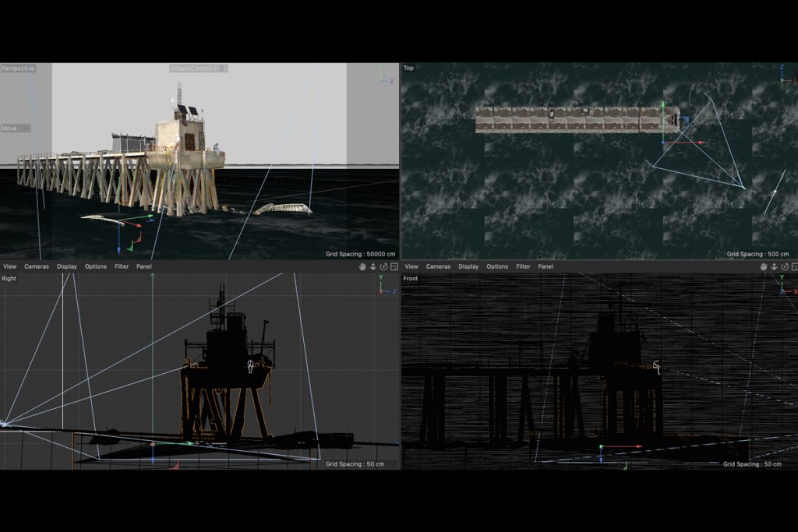
Task: Click the Perspective viewport title label
Action: point(18,69)
